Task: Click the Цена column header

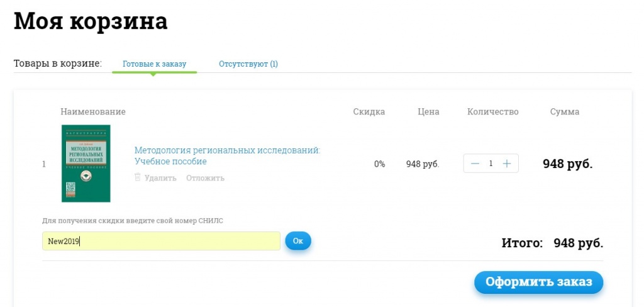Action: [428, 112]
